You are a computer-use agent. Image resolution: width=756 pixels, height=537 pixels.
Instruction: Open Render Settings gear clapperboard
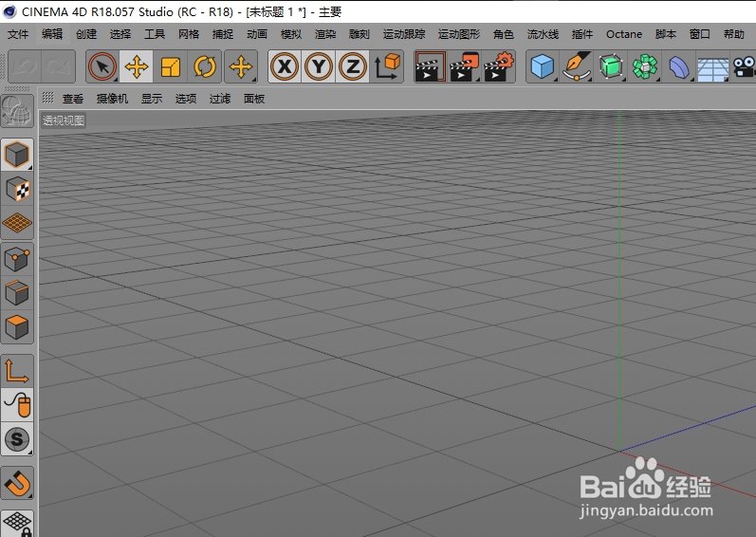pos(499,66)
